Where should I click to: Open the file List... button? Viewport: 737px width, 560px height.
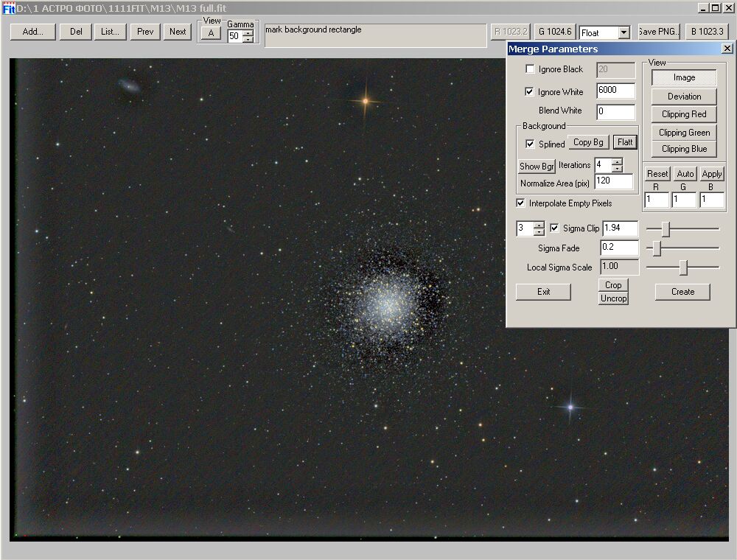110,32
